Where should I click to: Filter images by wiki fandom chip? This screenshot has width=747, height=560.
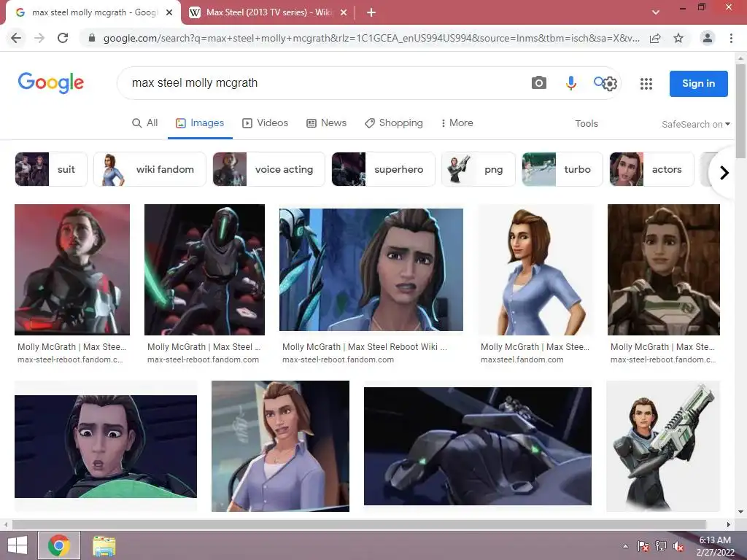(150, 169)
